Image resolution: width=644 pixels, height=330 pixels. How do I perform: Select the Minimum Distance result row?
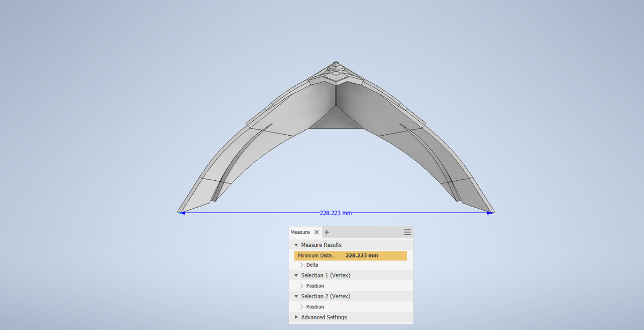350,255
